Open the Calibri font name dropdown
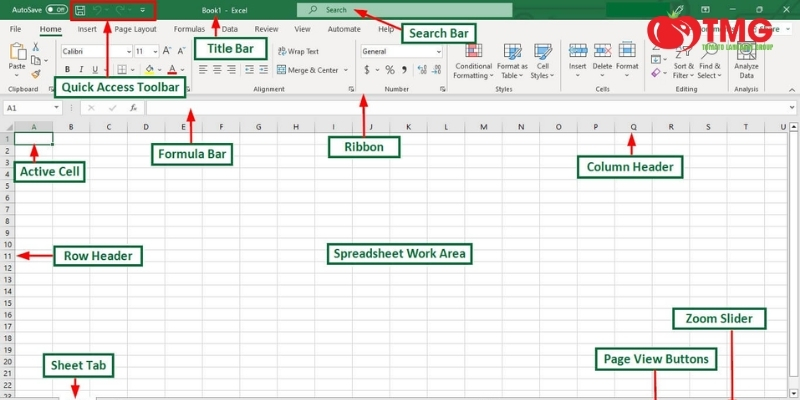The width and height of the screenshot is (800, 400). click(129, 51)
